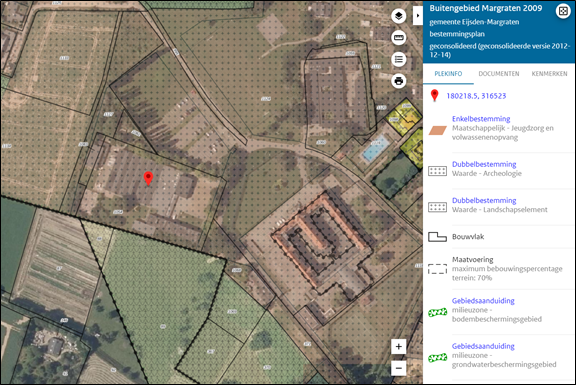Screen dimensions: 576x385
Task: Click the Bouwvlak outline icon
Action: (x=438, y=237)
